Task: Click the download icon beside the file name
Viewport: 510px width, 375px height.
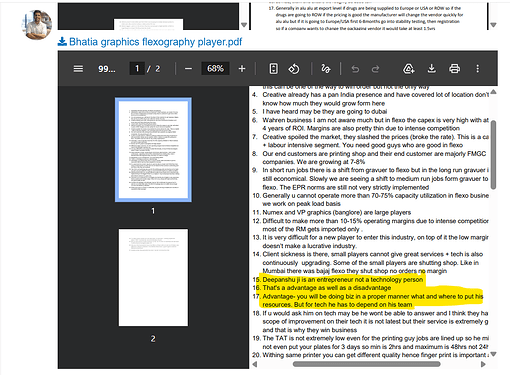Action: click(x=62, y=41)
